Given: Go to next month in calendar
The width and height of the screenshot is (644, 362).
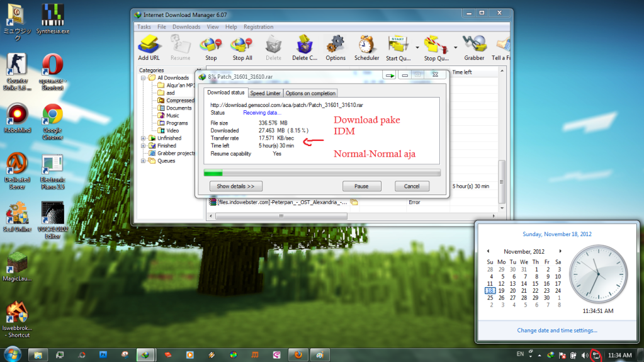Looking at the screenshot, I should pos(560,251).
